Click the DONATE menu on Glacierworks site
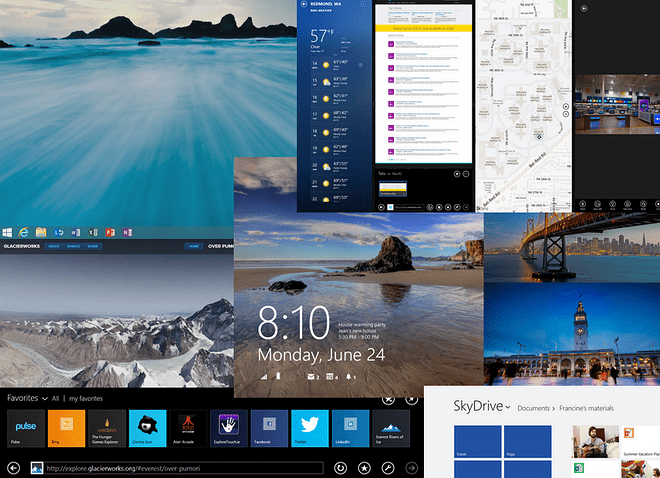 (73, 246)
